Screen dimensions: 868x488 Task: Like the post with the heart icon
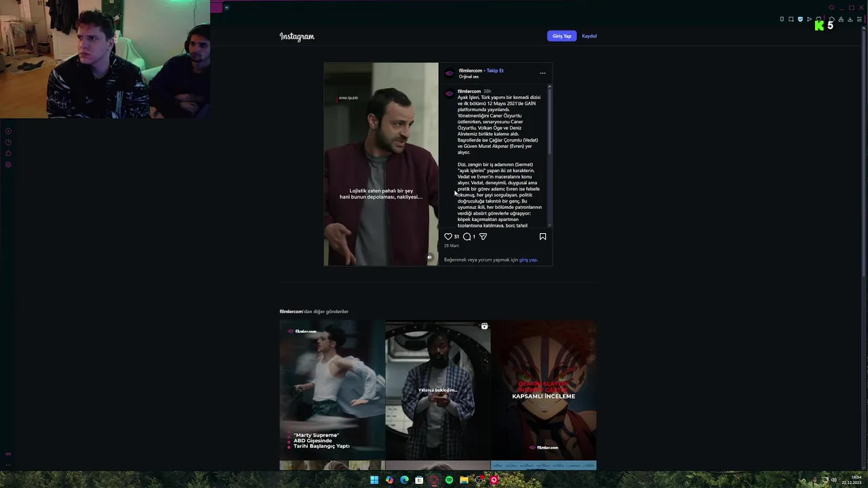click(x=448, y=237)
